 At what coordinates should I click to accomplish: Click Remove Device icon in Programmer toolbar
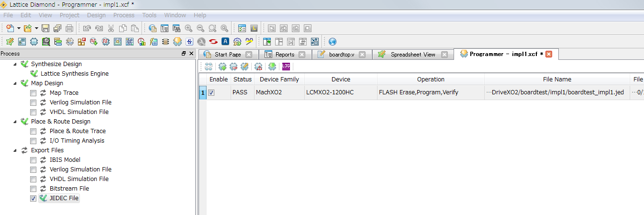tap(233, 67)
